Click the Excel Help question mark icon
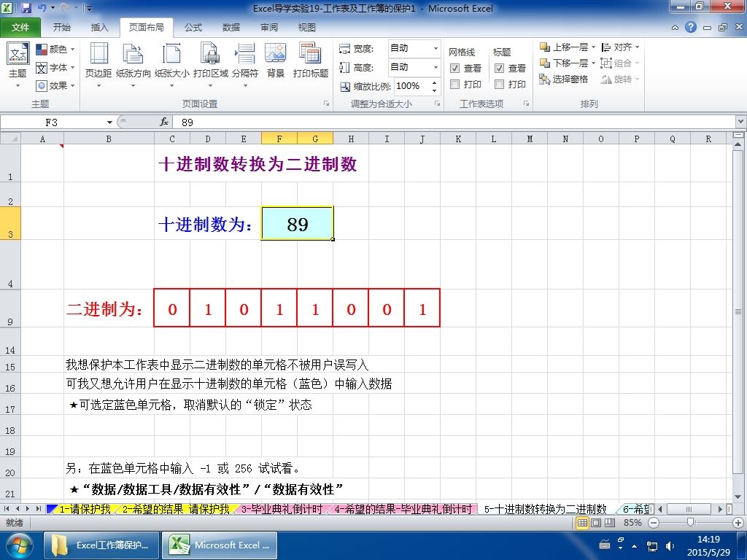The image size is (747, 560). [691, 27]
